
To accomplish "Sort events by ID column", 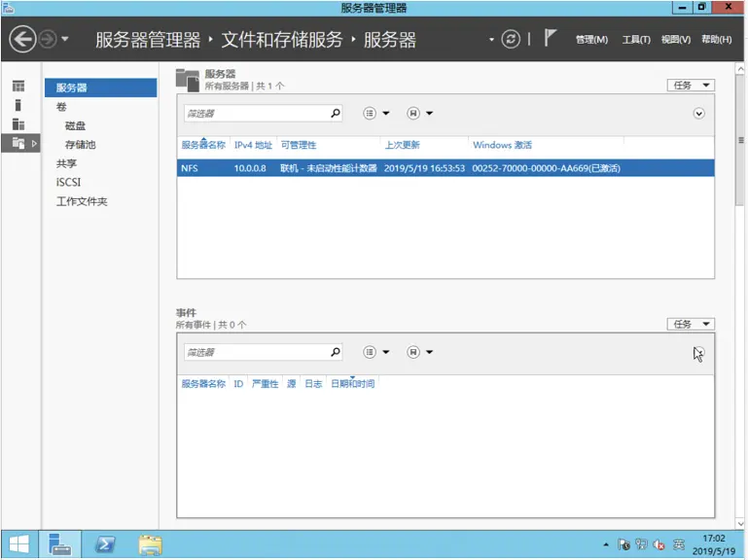I will point(238,384).
